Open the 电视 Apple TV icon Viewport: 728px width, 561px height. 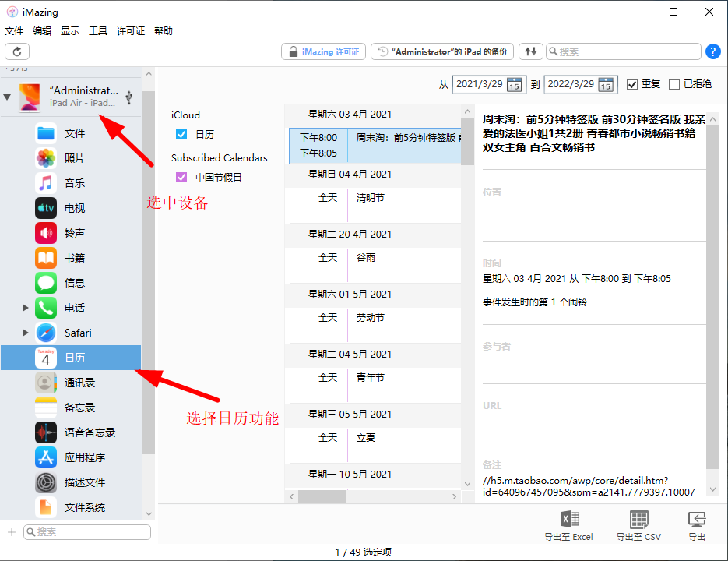[46, 208]
